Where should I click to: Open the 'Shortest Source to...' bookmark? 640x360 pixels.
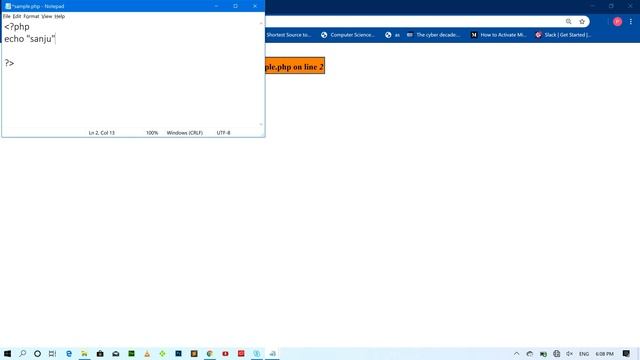(288, 35)
